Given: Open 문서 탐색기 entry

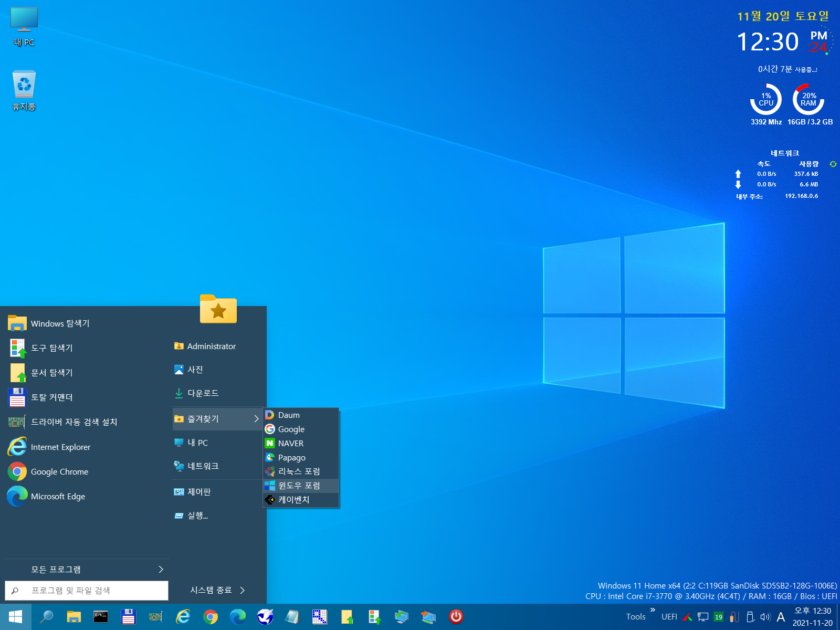Looking at the screenshot, I should coord(87,373).
